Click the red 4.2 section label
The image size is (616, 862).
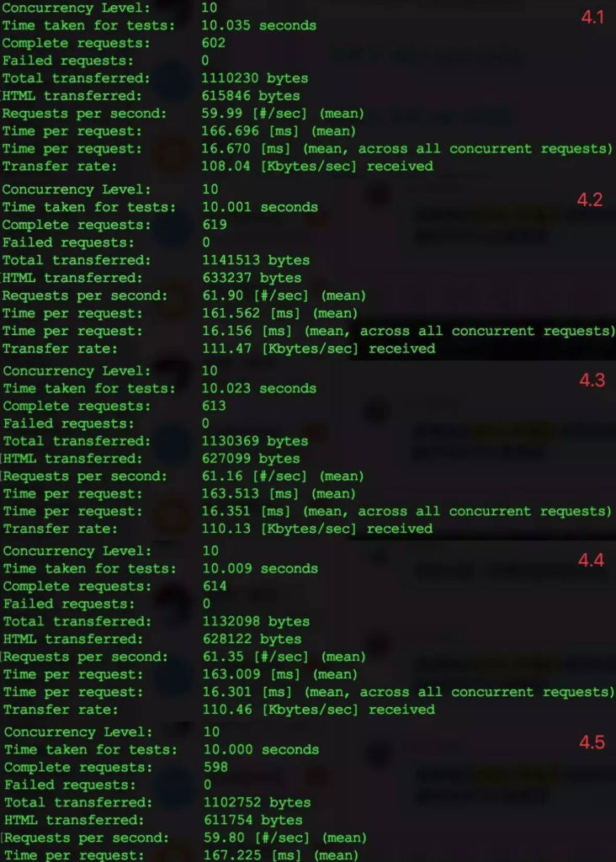(x=590, y=200)
